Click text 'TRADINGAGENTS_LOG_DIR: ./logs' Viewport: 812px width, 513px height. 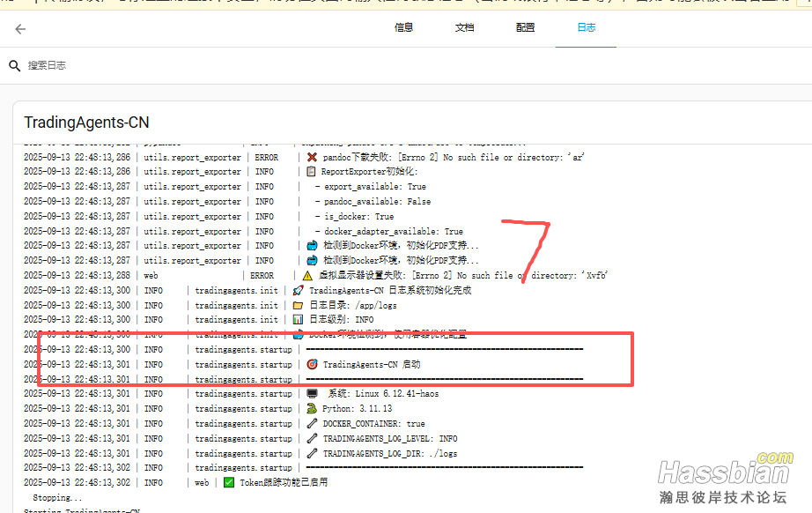point(390,454)
